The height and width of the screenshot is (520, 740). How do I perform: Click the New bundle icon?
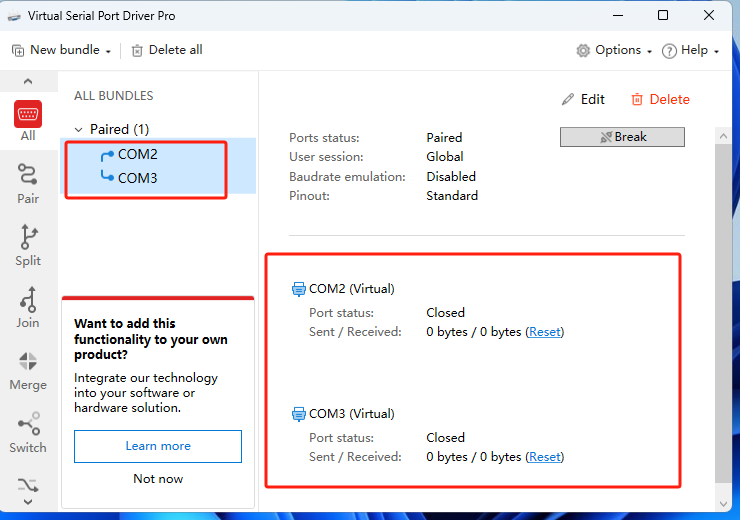(x=18, y=50)
